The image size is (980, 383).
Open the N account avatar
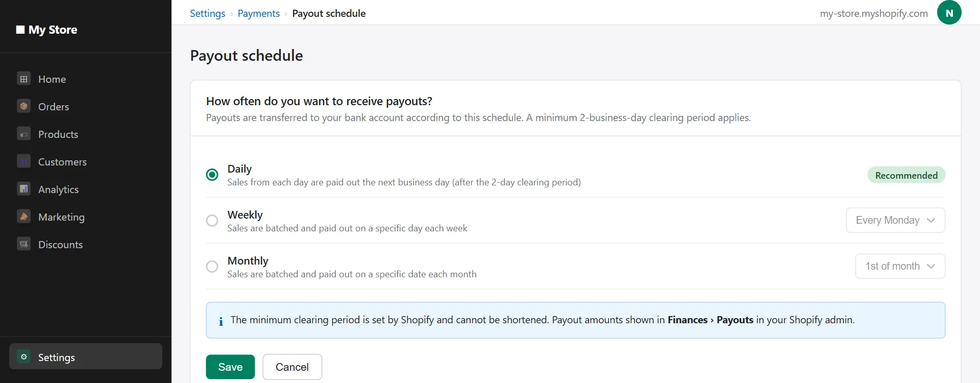tap(949, 13)
